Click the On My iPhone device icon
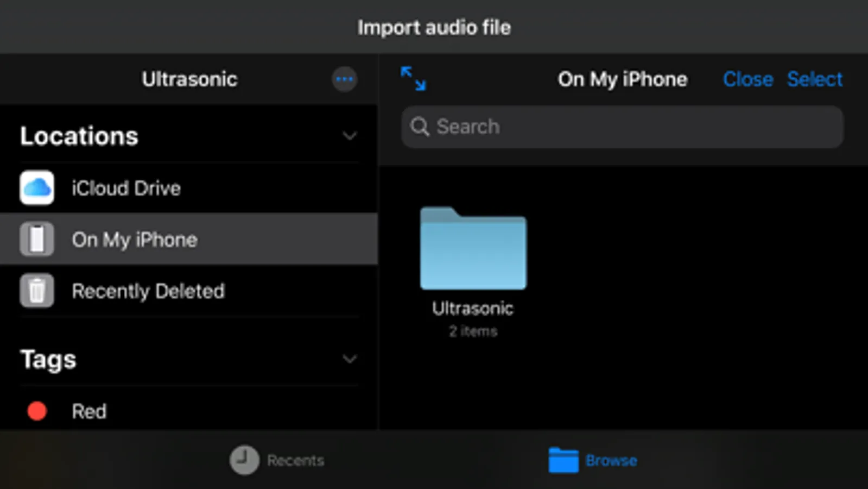Image resolution: width=868 pixels, height=489 pixels. click(x=37, y=239)
